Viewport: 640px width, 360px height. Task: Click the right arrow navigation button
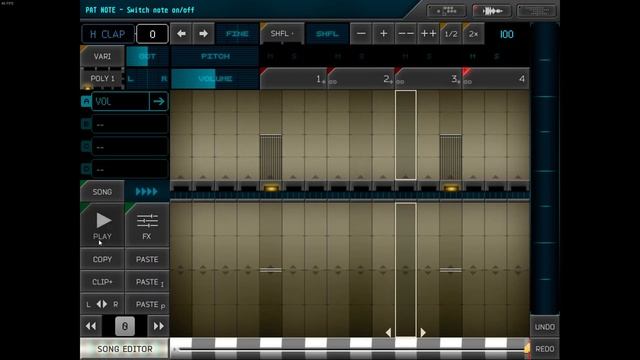click(x=203, y=34)
